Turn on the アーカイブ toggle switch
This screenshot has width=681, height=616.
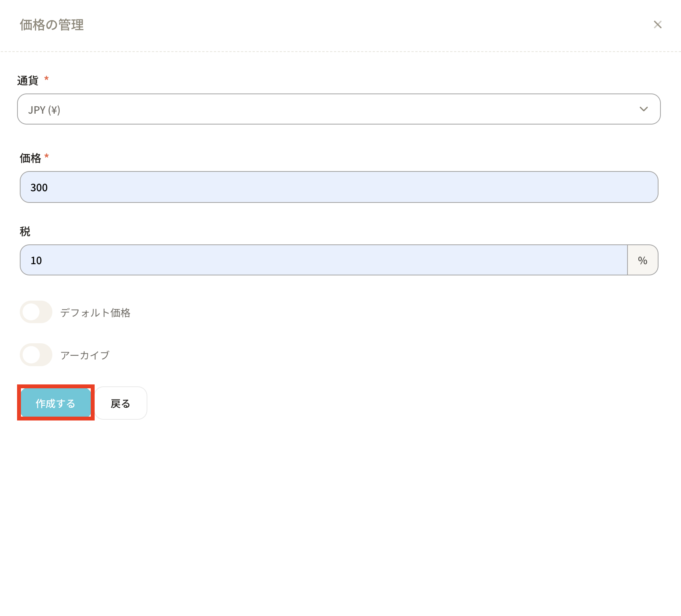(36, 355)
